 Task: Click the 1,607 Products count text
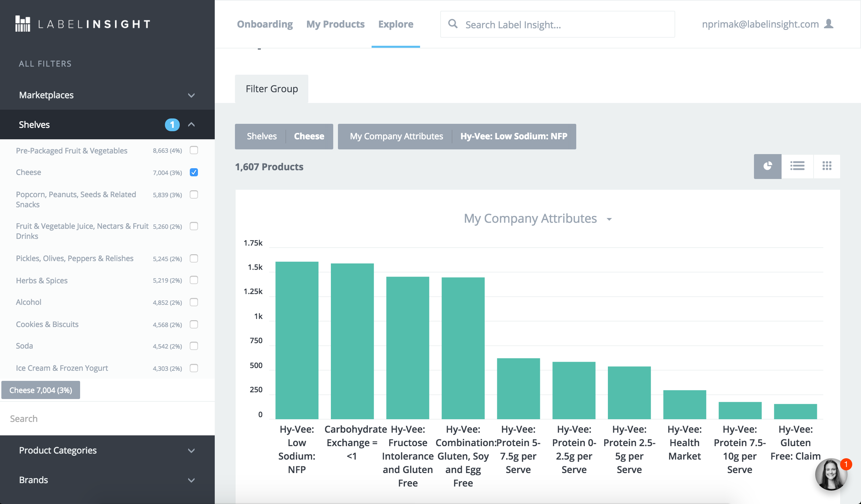(269, 167)
